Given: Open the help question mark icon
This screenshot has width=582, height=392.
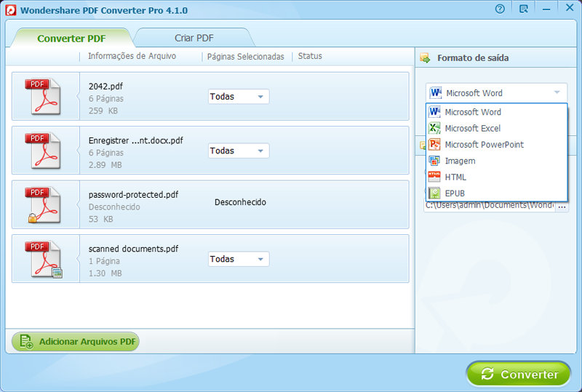Looking at the screenshot, I should pos(500,9).
